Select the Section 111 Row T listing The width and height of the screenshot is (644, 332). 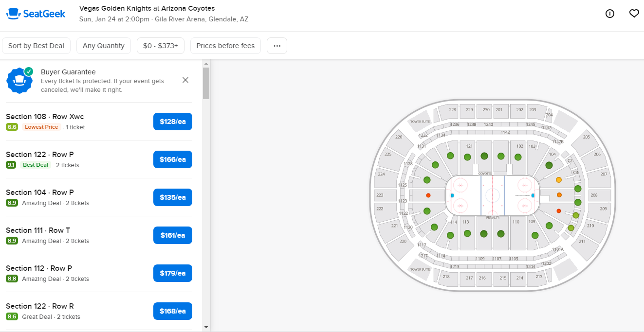click(73, 235)
